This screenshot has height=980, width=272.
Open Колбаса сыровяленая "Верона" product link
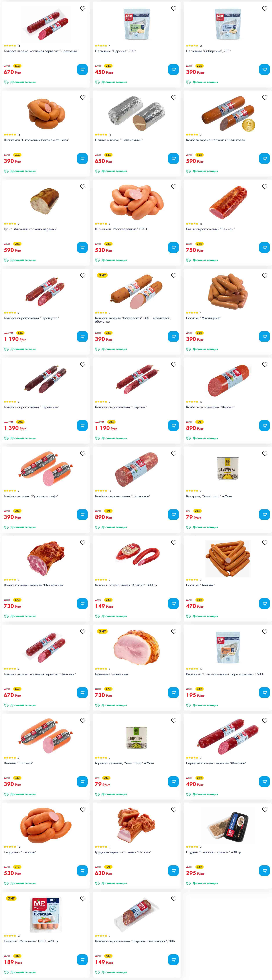coord(210,407)
